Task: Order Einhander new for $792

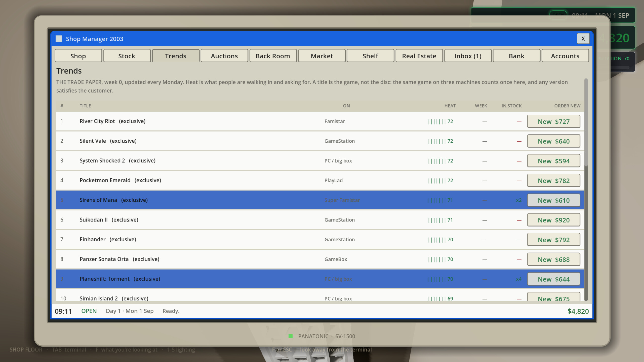Action: pyautogui.click(x=553, y=240)
